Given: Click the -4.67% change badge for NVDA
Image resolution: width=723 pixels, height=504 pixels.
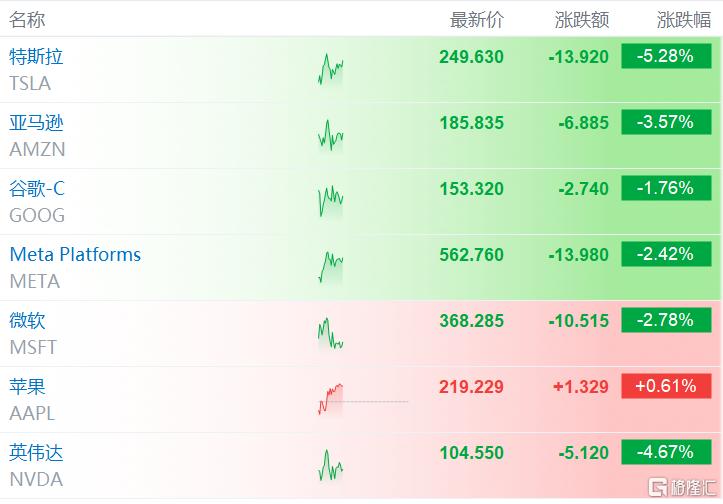Looking at the screenshot, I should coord(666,452).
